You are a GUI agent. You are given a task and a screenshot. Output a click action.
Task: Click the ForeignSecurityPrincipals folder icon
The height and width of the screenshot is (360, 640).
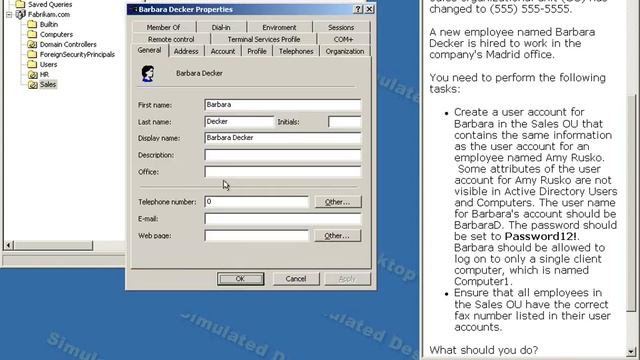click(32, 54)
